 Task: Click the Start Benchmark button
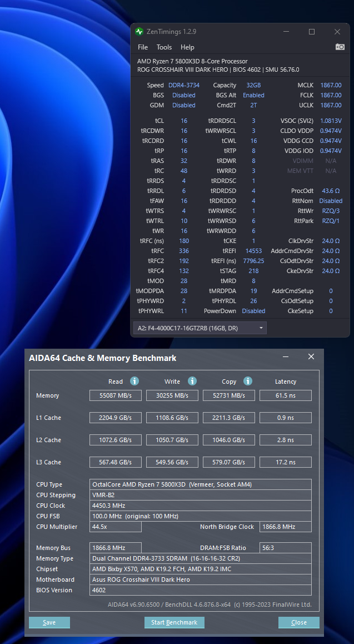point(174,622)
